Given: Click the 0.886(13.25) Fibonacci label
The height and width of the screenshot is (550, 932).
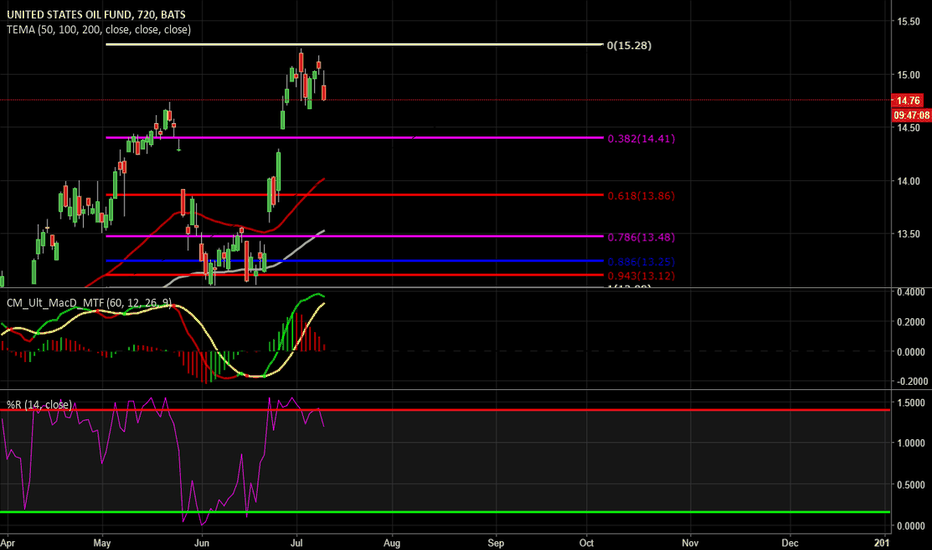Looking at the screenshot, I should click(641, 262).
